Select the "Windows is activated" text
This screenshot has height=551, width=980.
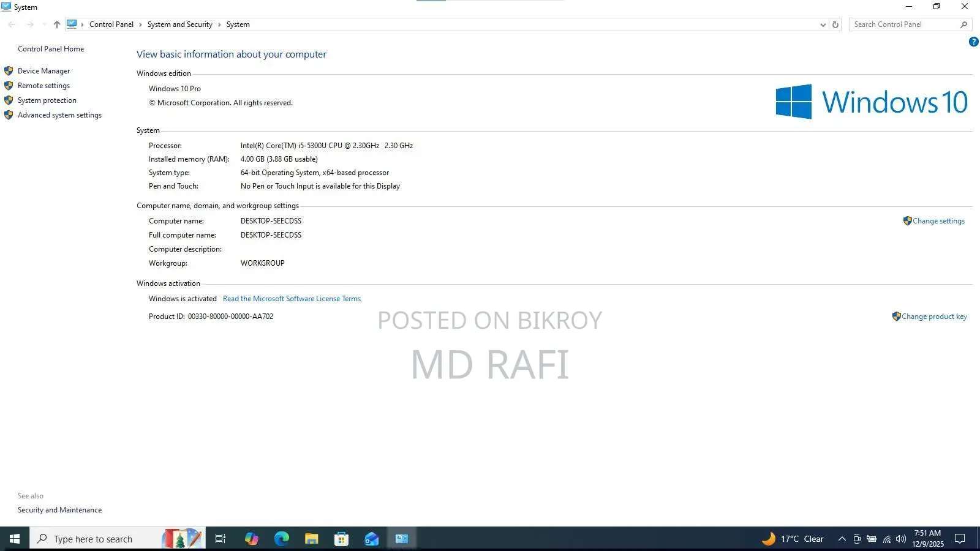[x=183, y=299]
